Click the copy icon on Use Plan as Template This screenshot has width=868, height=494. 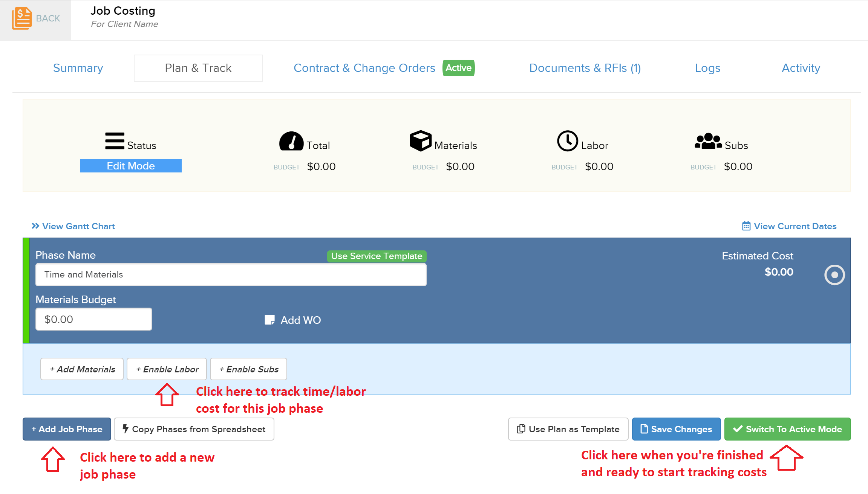coord(521,429)
